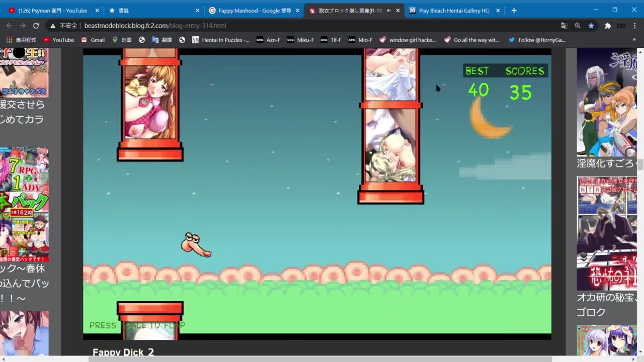
Task: Open the Google Translate page icon
Action: [x=564, y=26]
